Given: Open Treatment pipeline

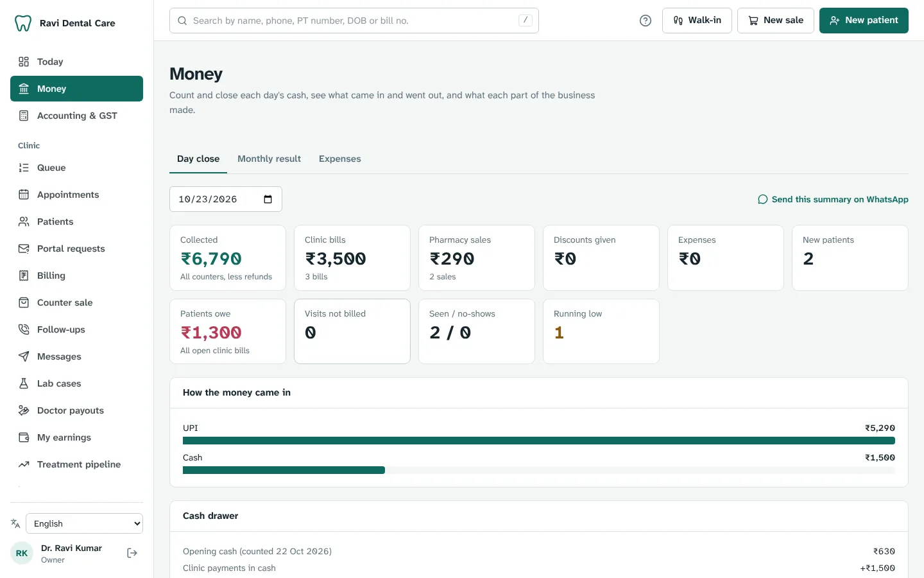Looking at the screenshot, I should tap(76, 464).
